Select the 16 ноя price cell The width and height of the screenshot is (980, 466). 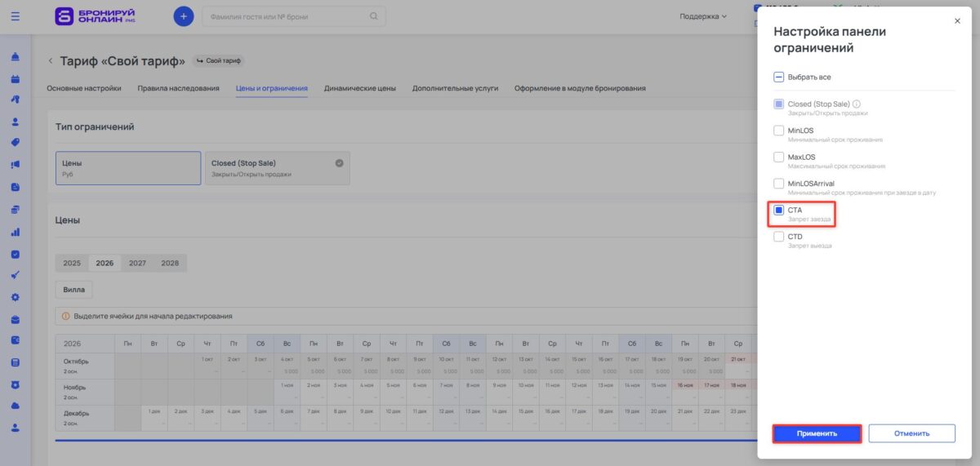click(685, 392)
